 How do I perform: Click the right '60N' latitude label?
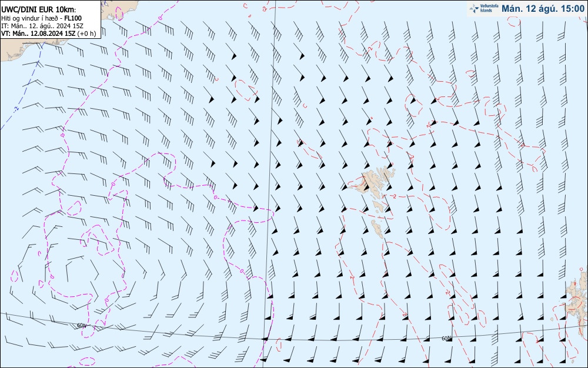click(x=446, y=339)
